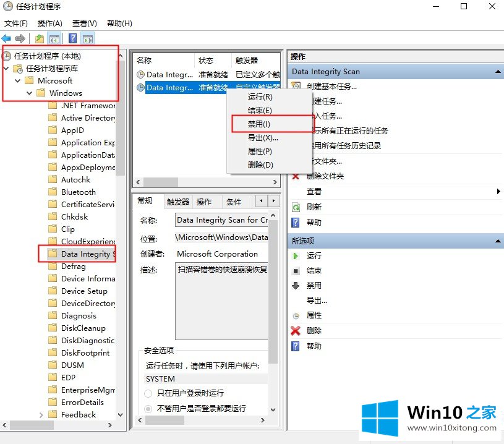Viewport: 504px width, 444px height.
Task: Click the 任务计划程序库 library icon
Action: tap(18, 69)
